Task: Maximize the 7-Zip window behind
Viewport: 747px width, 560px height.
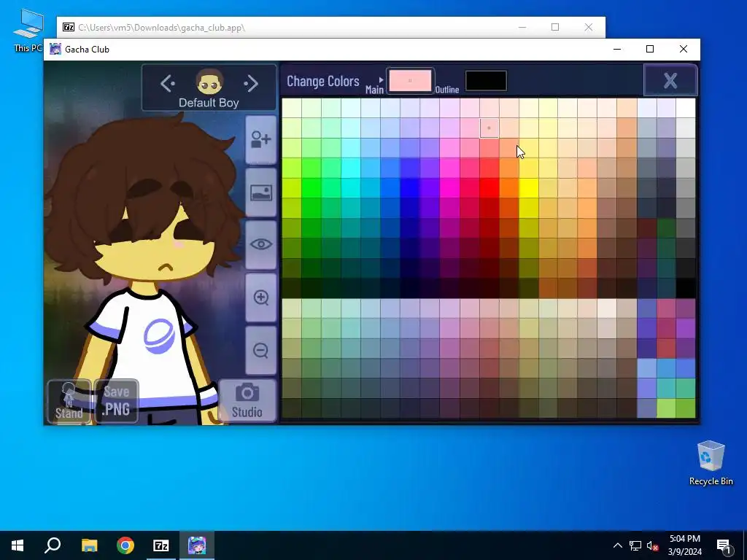Action: (x=555, y=27)
